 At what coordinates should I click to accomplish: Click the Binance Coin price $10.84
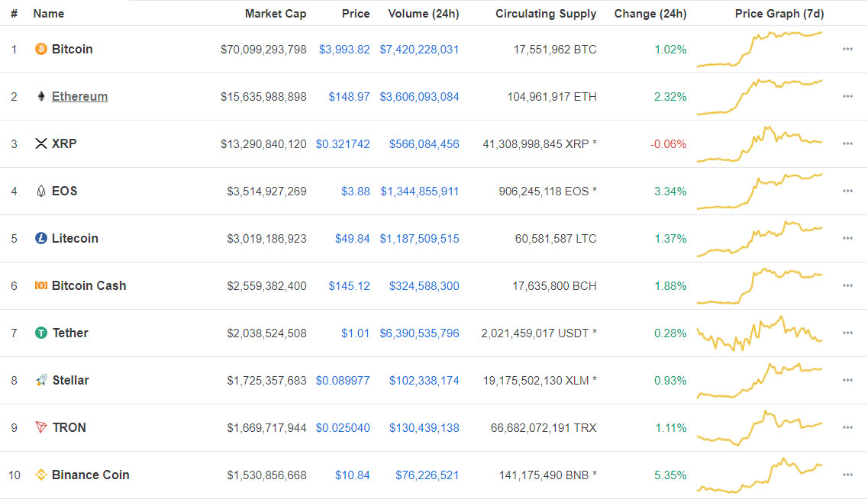click(x=352, y=475)
